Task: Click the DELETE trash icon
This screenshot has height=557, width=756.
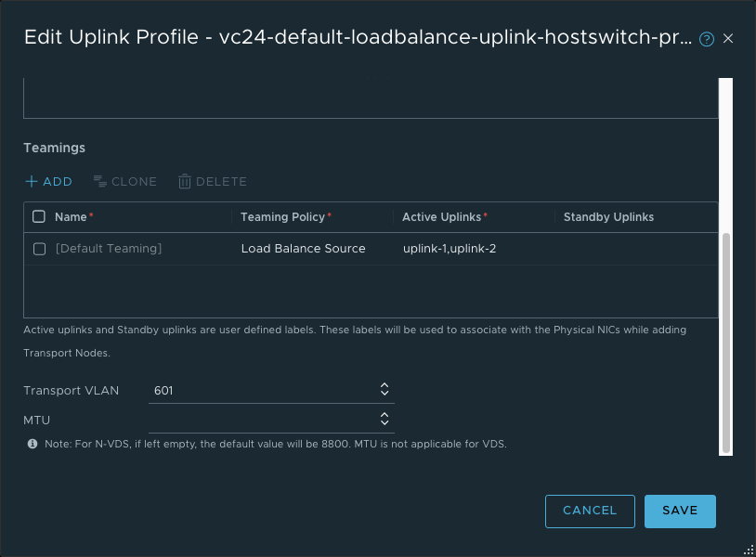Action: [x=185, y=182]
